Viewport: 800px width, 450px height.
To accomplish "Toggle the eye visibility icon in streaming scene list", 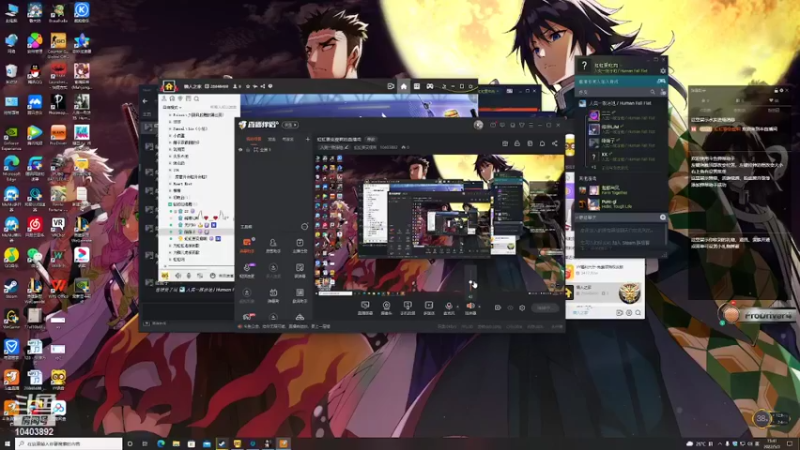I will point(241,149).
